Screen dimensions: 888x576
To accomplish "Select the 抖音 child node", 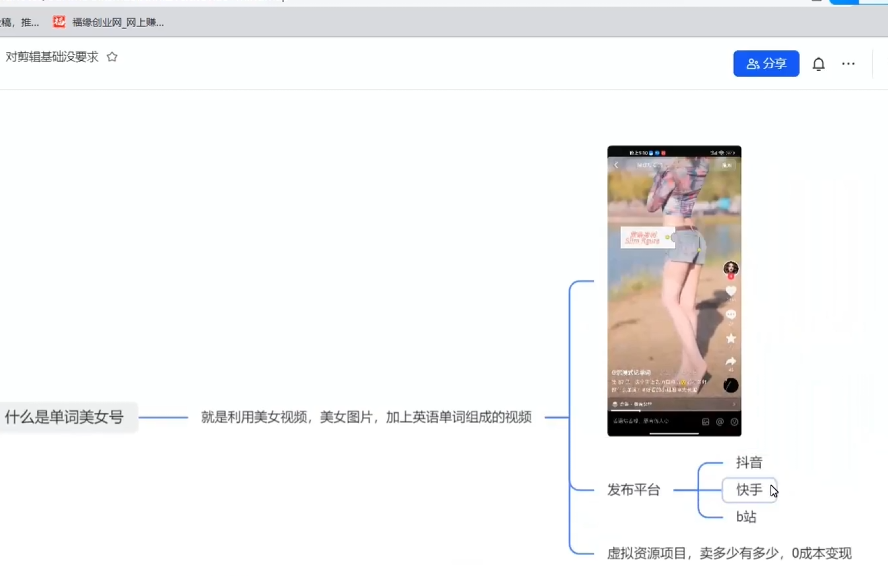I will tap(749, 462).
